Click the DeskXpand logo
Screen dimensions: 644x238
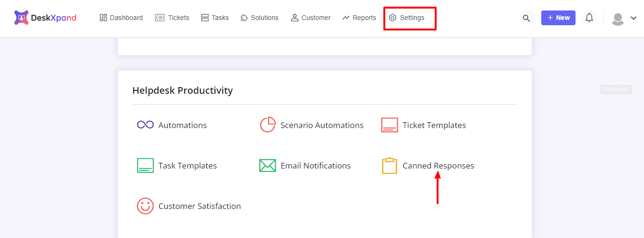(x=45, y=18)
